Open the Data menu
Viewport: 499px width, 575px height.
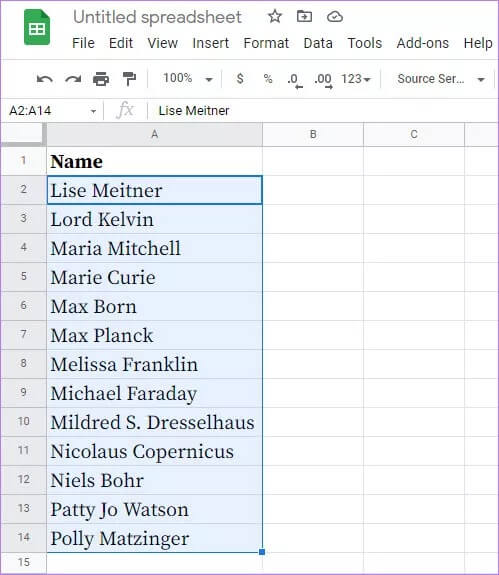coord(318,43)
